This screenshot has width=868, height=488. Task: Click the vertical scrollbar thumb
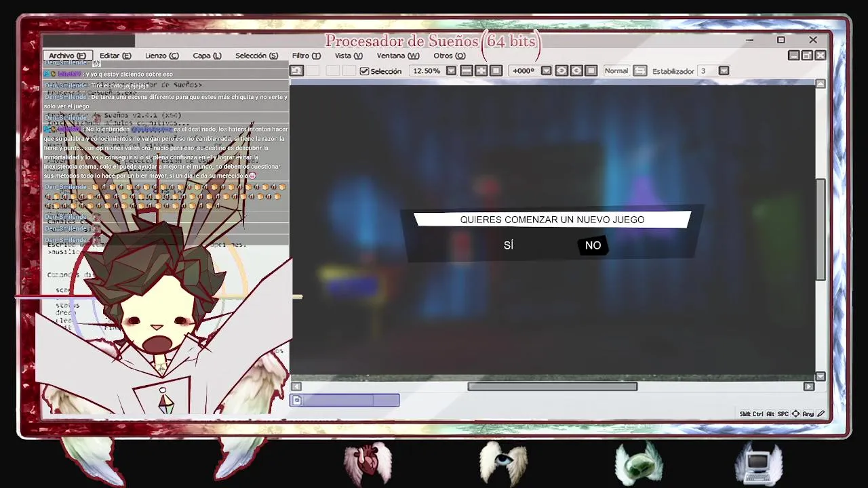click(x=821, y=230)
